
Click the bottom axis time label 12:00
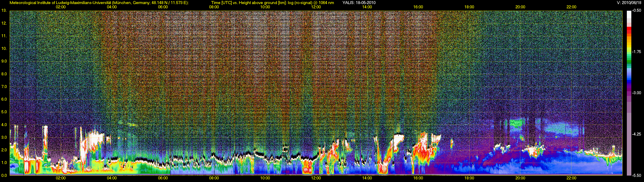click(x=316, y=178)
